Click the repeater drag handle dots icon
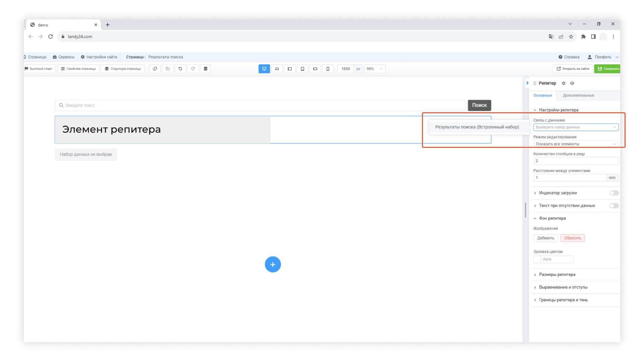This screenshot has width=644, height=362. (x=535, y=83)
